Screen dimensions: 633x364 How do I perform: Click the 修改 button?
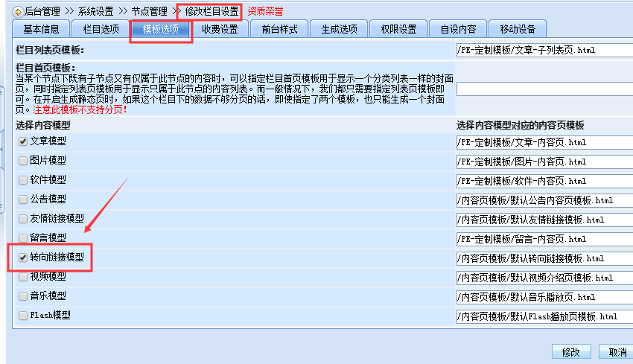click(x=571, y=352)
